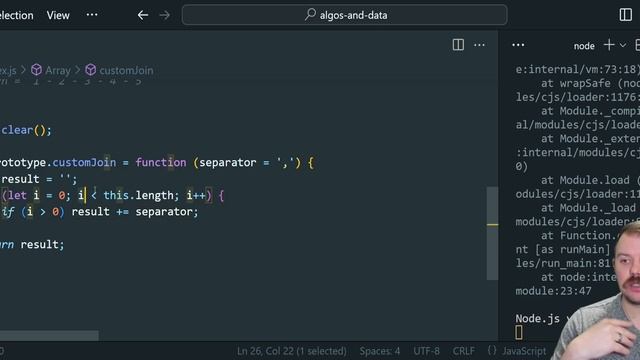Click the word 'separator' in the function parameters
Image resolution: width=640 pixels, height=360 pixels.
228,162
